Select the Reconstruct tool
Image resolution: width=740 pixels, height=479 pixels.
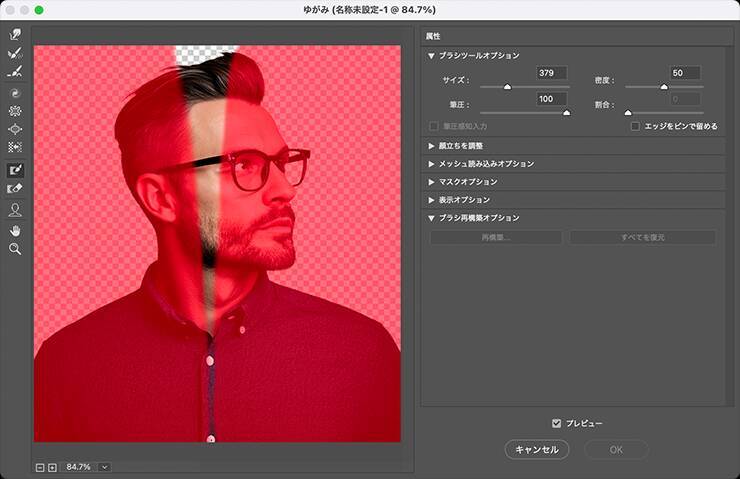(x=15, y=54)
